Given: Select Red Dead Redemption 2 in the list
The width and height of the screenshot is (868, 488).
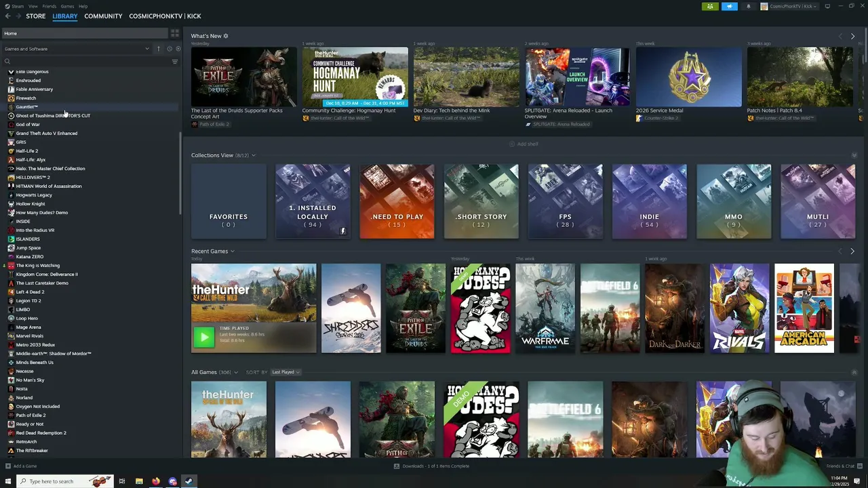Looking at the screenshot, I should point(41,432).
